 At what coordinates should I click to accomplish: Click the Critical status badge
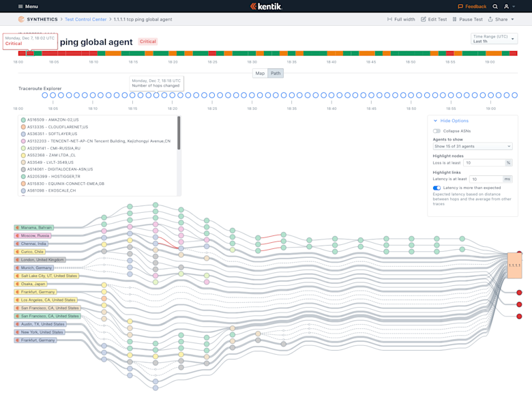click(x=148, y=42)
